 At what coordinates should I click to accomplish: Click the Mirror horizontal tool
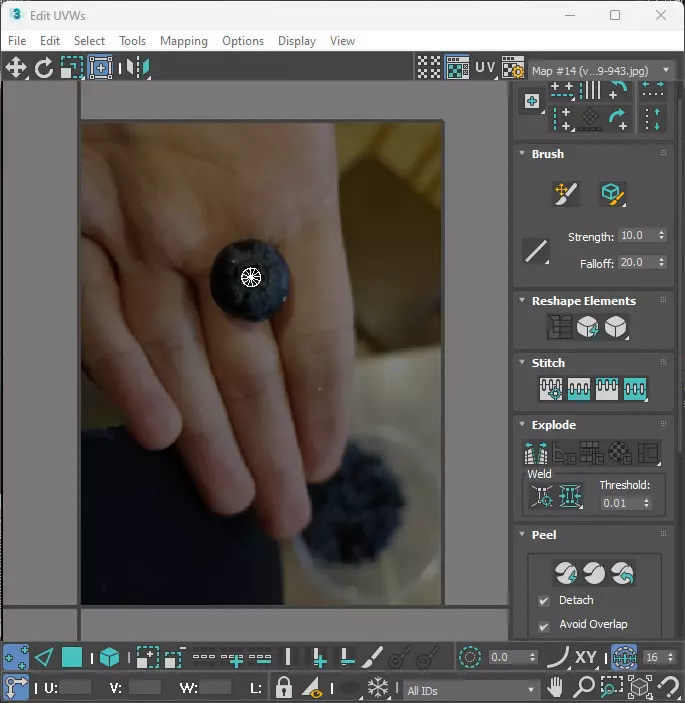138,68
